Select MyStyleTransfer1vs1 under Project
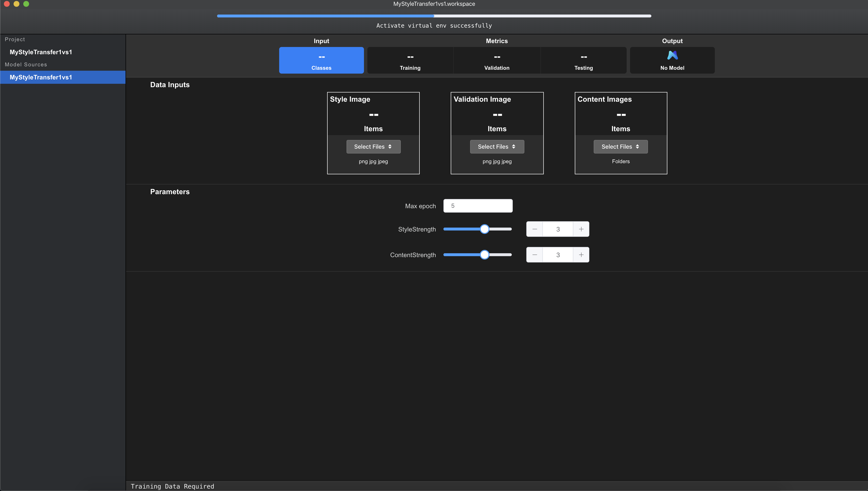This screenshot has height=491, width=868. click(x=41, y=52)
